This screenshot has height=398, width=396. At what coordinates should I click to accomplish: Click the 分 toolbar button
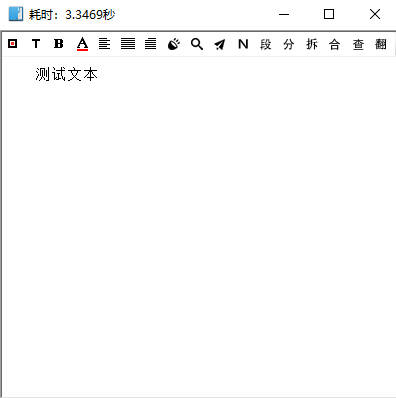click(289, 44)
